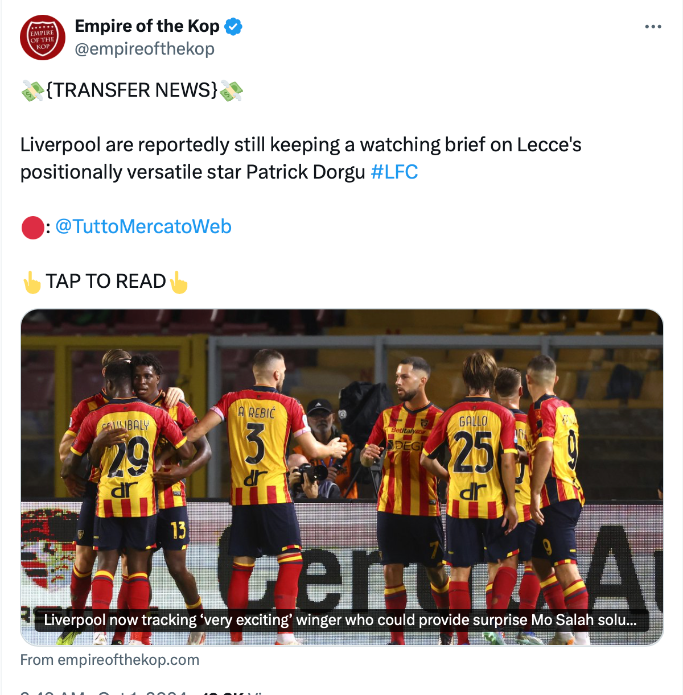This screenshot has height=695, width=683.
Task: Click the tweet text about Patrick Dorgu
Action: click(301, 158)
